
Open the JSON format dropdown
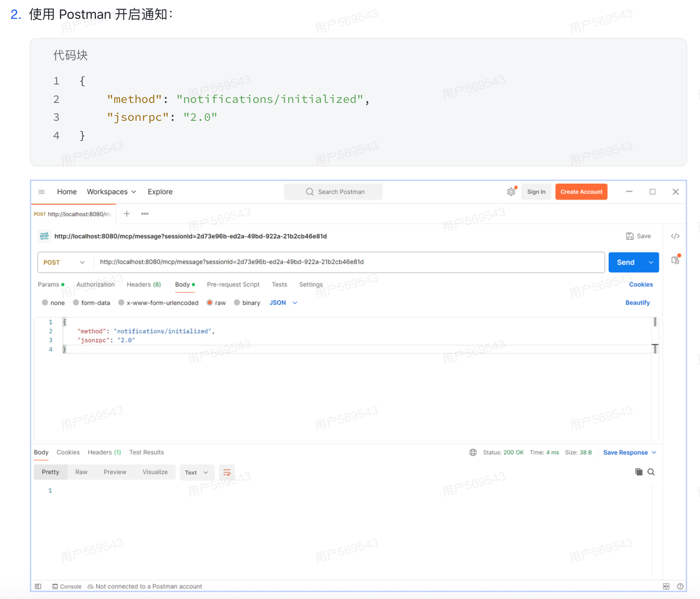click(283, 303)
